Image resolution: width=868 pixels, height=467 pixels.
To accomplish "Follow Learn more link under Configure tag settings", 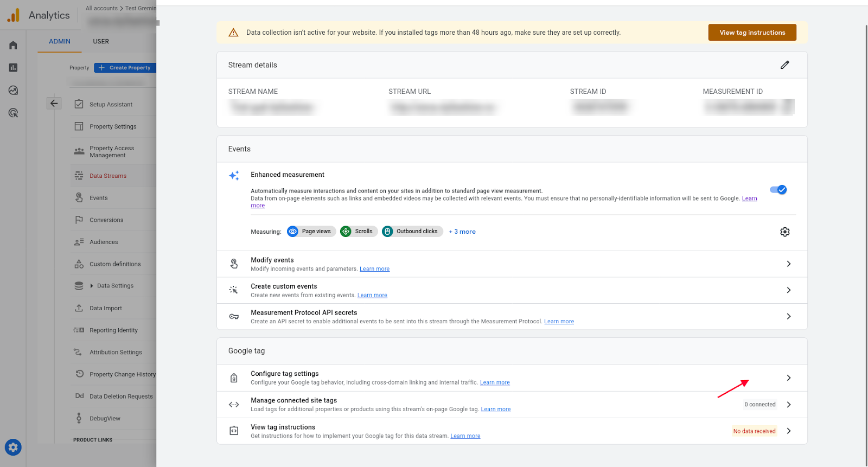I will pos(495,383).
